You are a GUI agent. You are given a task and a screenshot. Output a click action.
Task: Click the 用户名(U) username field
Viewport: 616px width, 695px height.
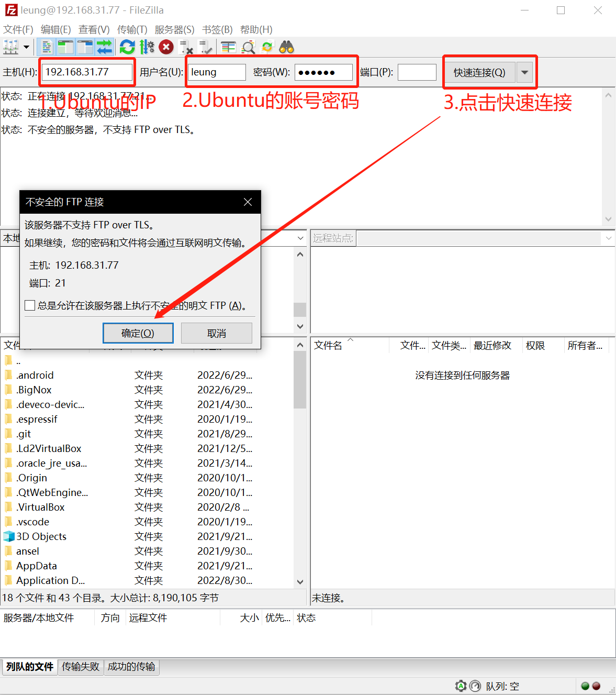[x=217, y=72]
